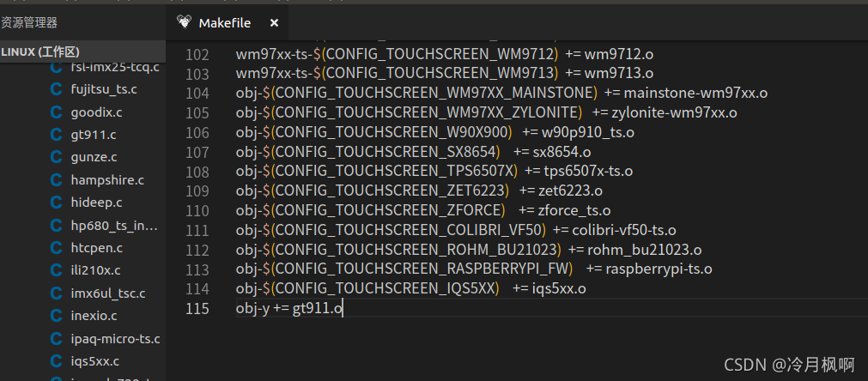Click line number 106 in the gutter
Screen dimensions: 868x381
pos(197,133)
